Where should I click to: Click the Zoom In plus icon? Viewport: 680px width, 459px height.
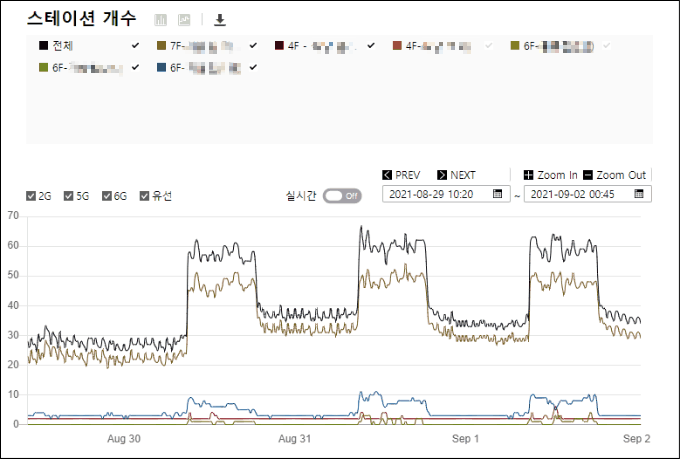(x=528, y=175)
